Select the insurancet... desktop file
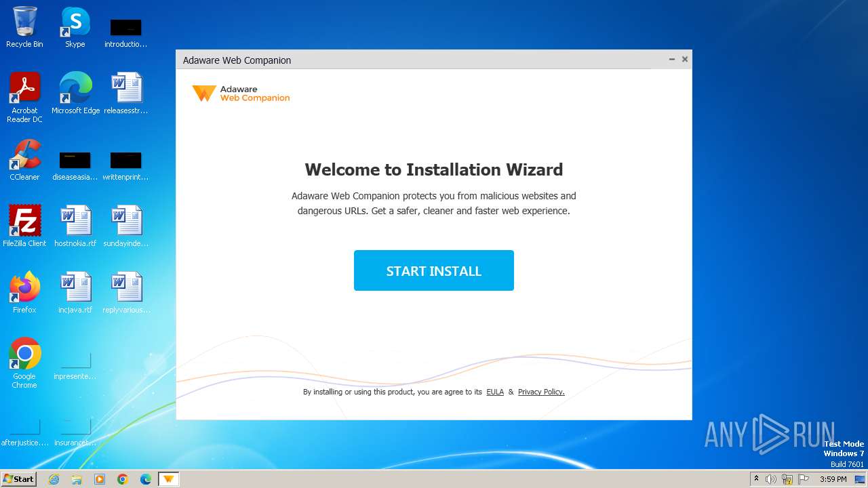868x488 pixels. [75, 432]
